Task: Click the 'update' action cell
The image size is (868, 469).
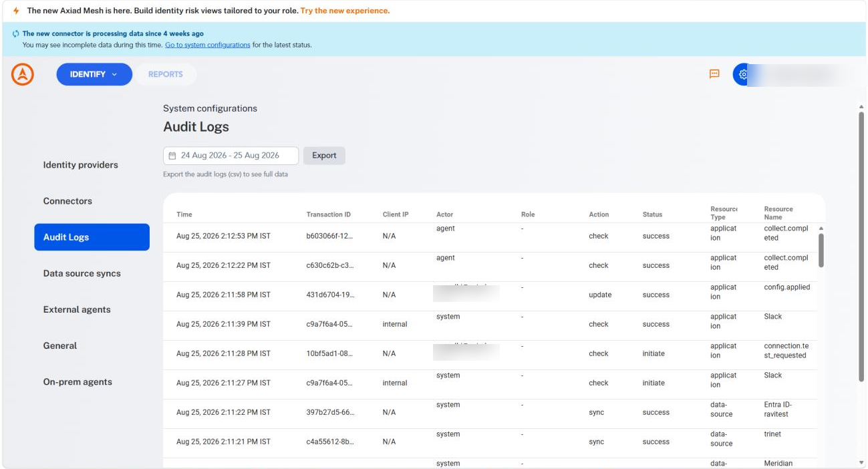Action: tap(600, 295)
